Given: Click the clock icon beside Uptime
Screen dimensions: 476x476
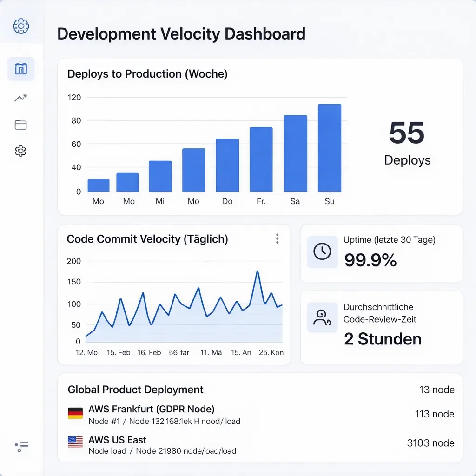Looking at the screenshot, I should click(322, 251).
